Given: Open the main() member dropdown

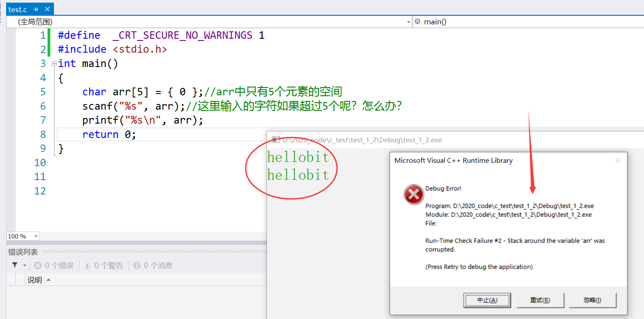Looking at the screenshot, I should [528, 22].
